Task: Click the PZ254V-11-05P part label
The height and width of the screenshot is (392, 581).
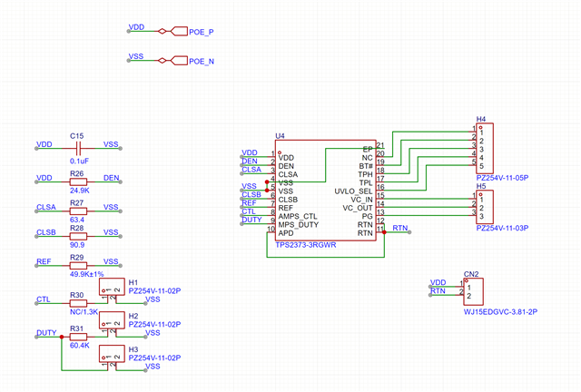Action: point(502,178)
